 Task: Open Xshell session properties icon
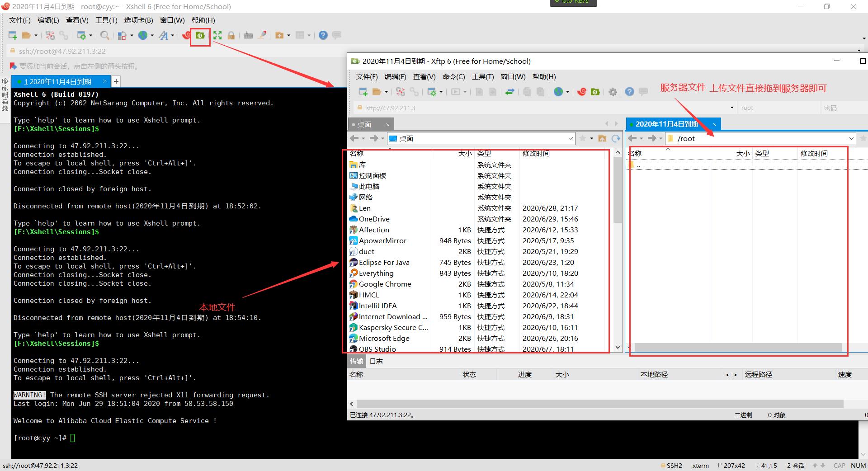click(x=81, y=35)
